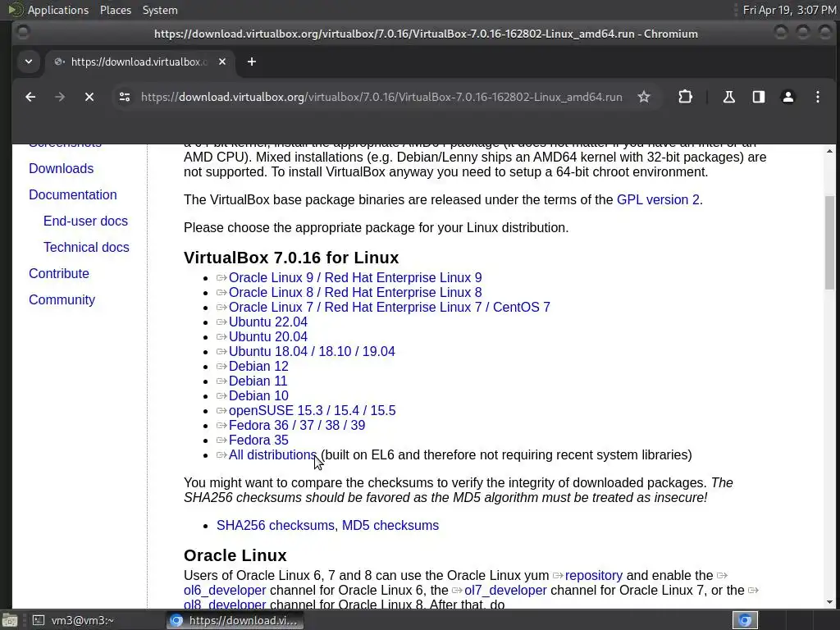Click the window menu button in title bar
This screenshot has height=630, width=840.
click(x=22, y=33)
